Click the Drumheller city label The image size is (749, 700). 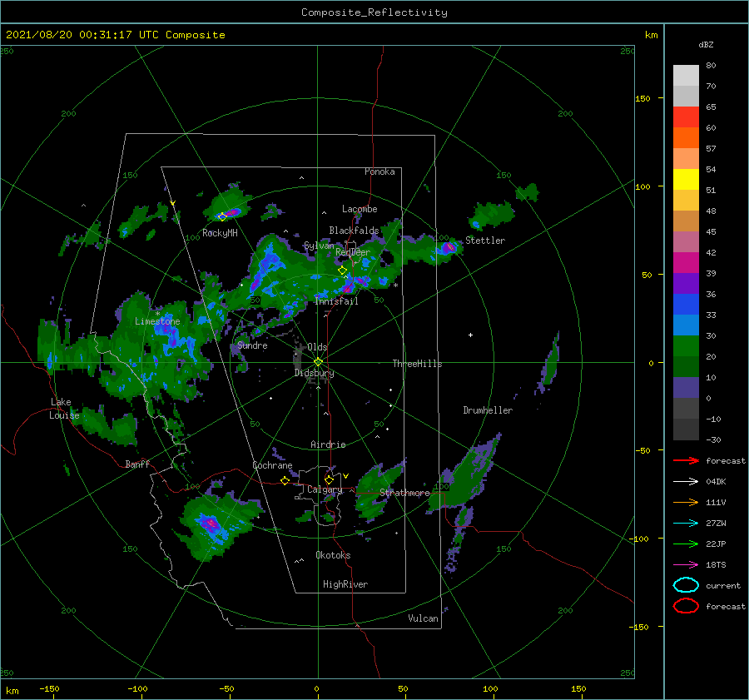tap(488, 410)
